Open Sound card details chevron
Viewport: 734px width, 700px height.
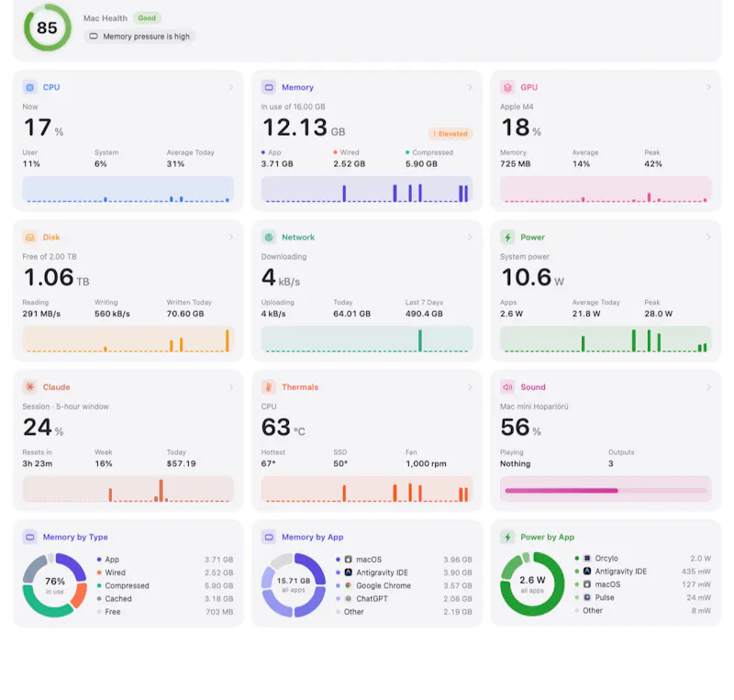click(708, 387)
